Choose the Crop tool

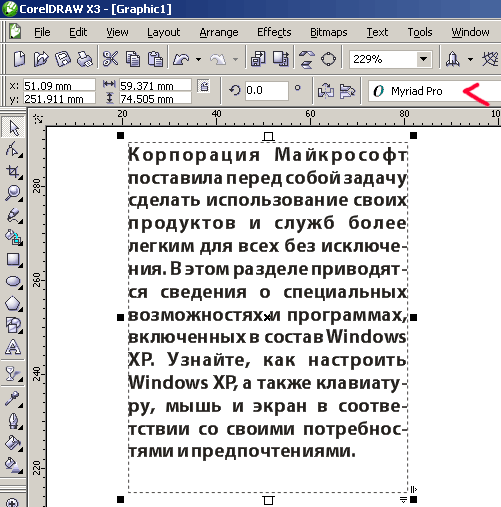point(13,171)
